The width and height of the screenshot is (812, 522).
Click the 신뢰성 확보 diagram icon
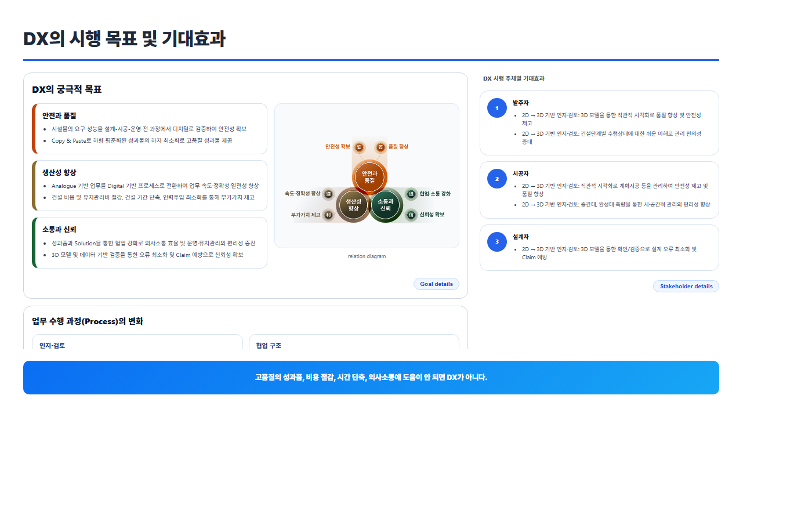[411, 215]
